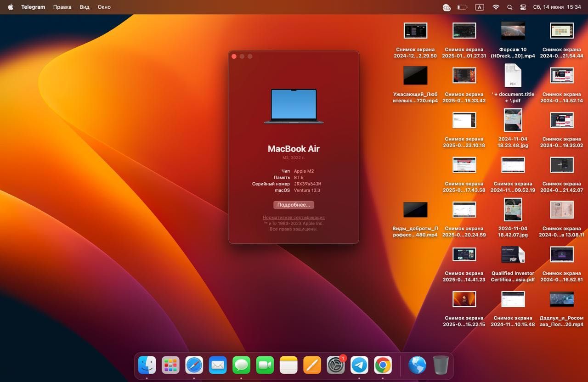Image resolution: width=588 pixels, height=382 pixels.
Task: Click the 130 status icon in menu bar
Action: [x=447, y=7]
